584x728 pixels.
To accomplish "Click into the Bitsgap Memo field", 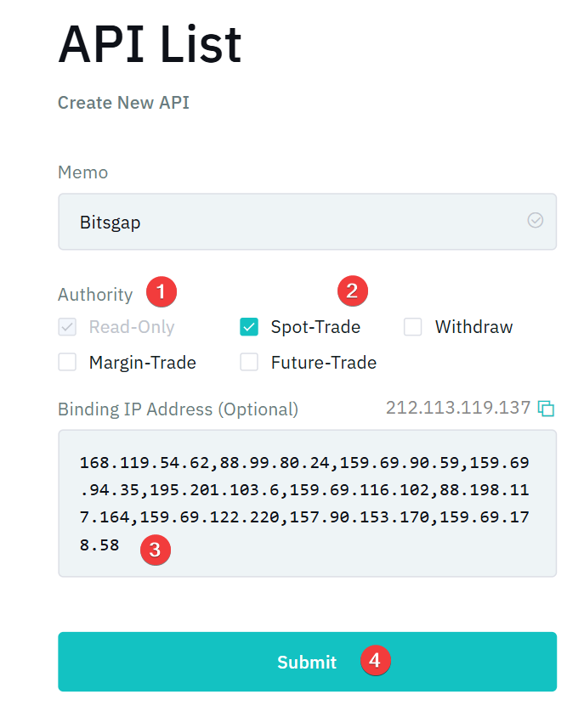I will [289, 222].
